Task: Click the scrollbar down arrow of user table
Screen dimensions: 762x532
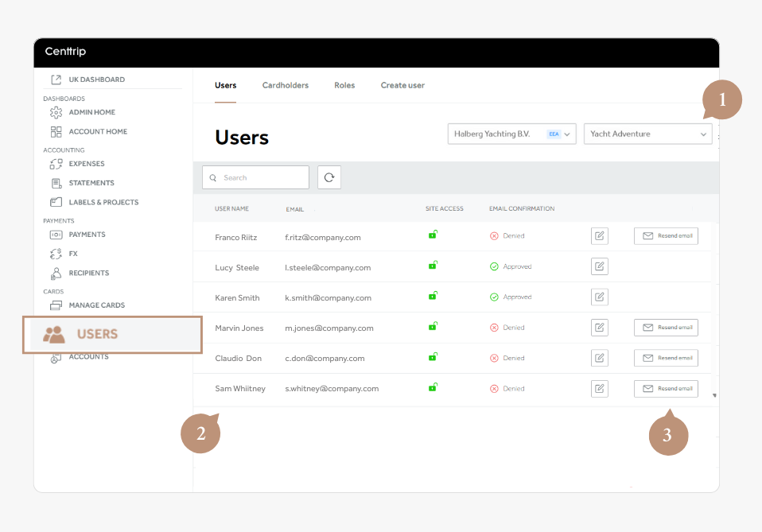Action: pos(714,395)
